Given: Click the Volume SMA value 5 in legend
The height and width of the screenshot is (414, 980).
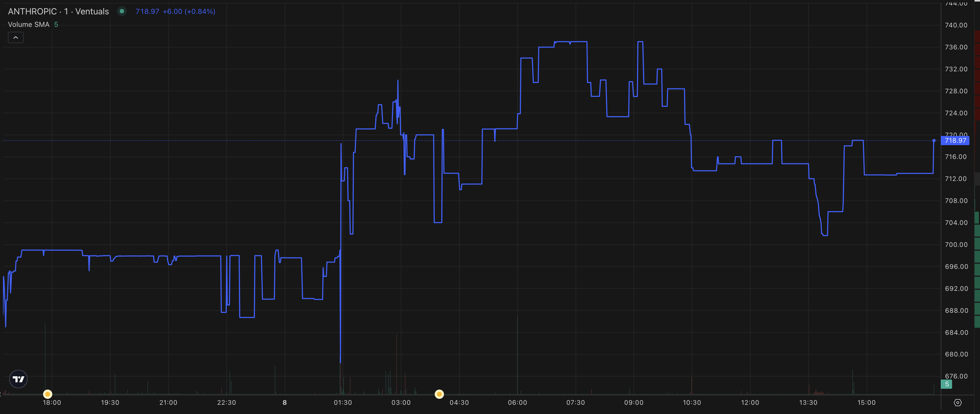Looking at the screenshot, I should click(x=56, y=24).
